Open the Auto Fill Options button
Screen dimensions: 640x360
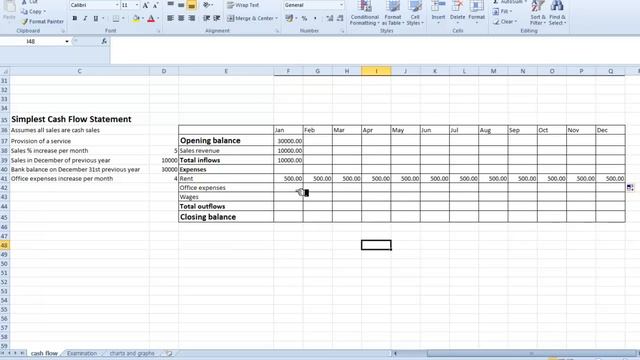pos(630,187)
